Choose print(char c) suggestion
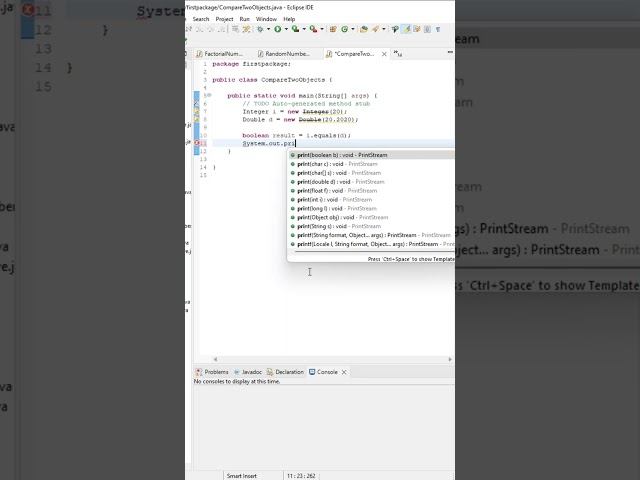 point(371,164)
